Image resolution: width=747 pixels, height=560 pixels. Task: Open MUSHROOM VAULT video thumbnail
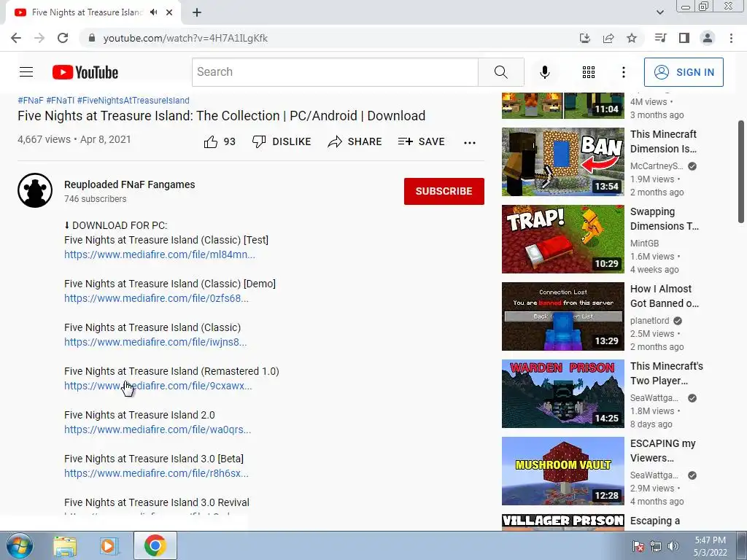tap(562, 471)
